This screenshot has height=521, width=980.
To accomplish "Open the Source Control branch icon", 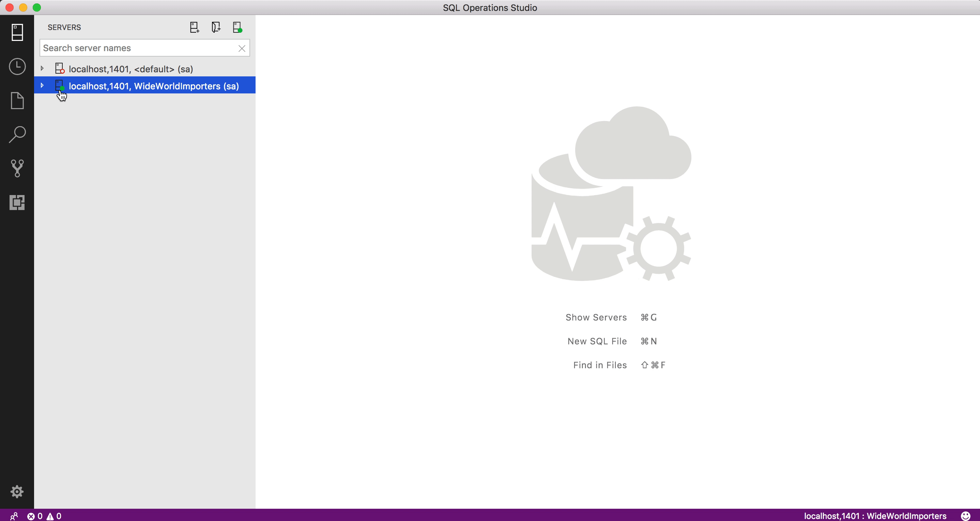I will (17, 168).
